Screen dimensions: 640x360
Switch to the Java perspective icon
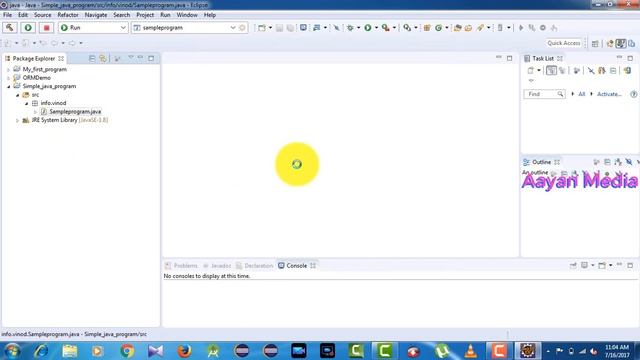620,43
